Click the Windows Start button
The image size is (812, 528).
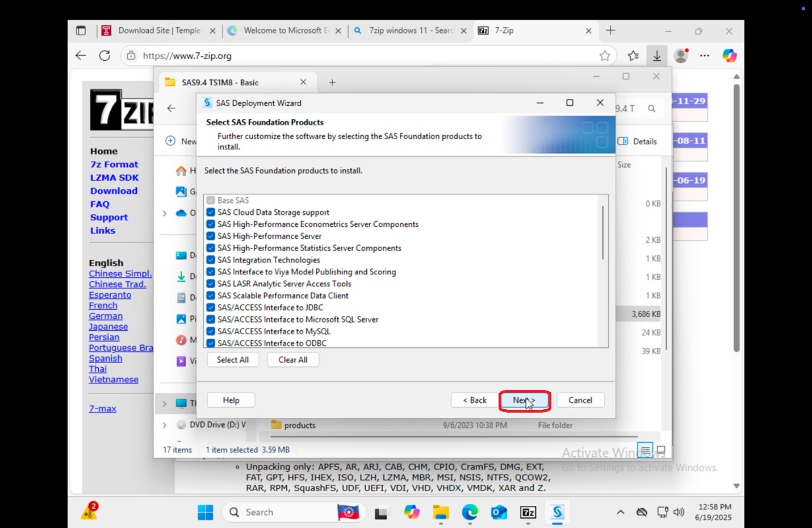click(206, 512)
